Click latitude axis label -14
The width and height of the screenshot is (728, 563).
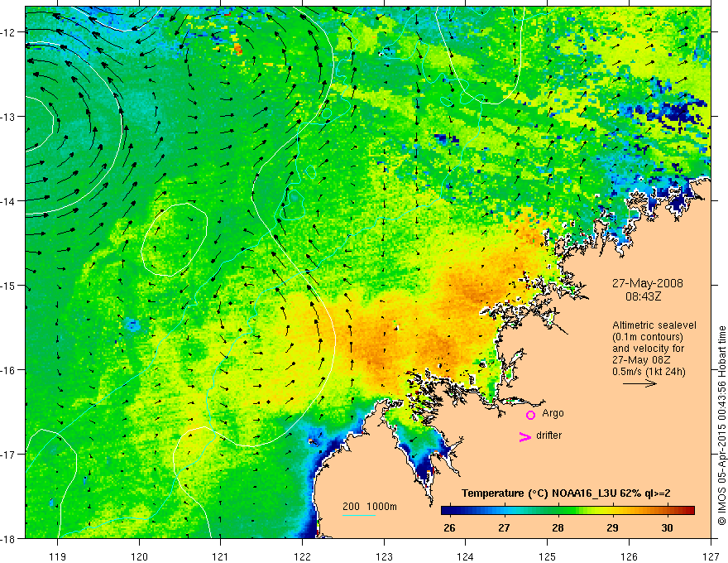click(9, 201)
